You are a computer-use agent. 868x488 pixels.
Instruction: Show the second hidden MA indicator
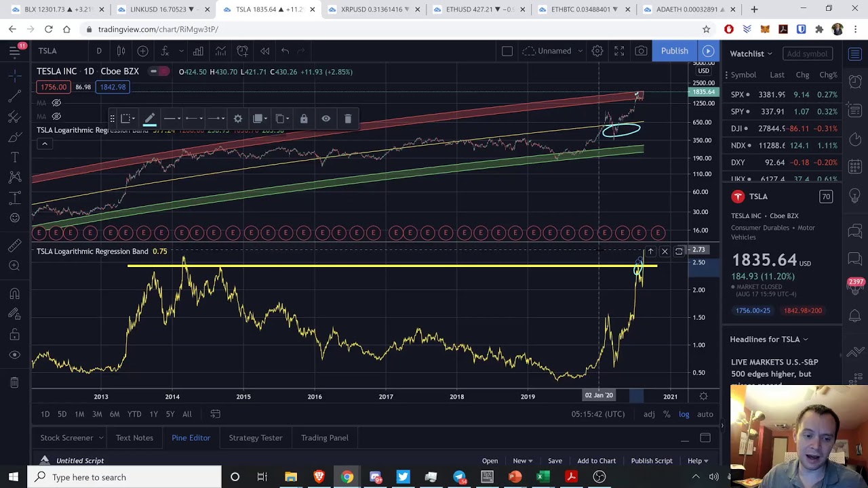[56, 116]
